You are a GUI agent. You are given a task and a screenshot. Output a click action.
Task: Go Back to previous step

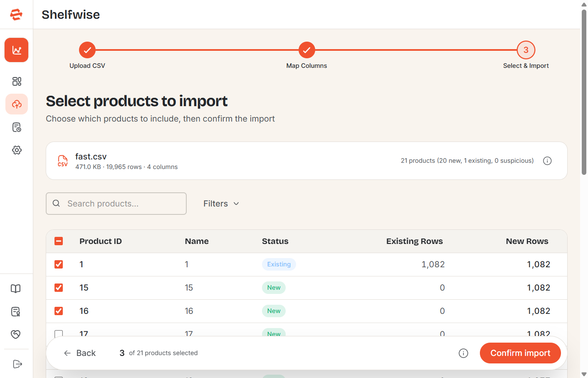[x=80, y=353]
